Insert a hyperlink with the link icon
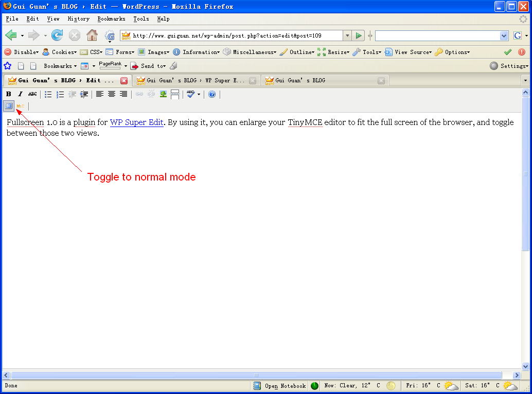532x394 pixels. click(x=139, y=94)
